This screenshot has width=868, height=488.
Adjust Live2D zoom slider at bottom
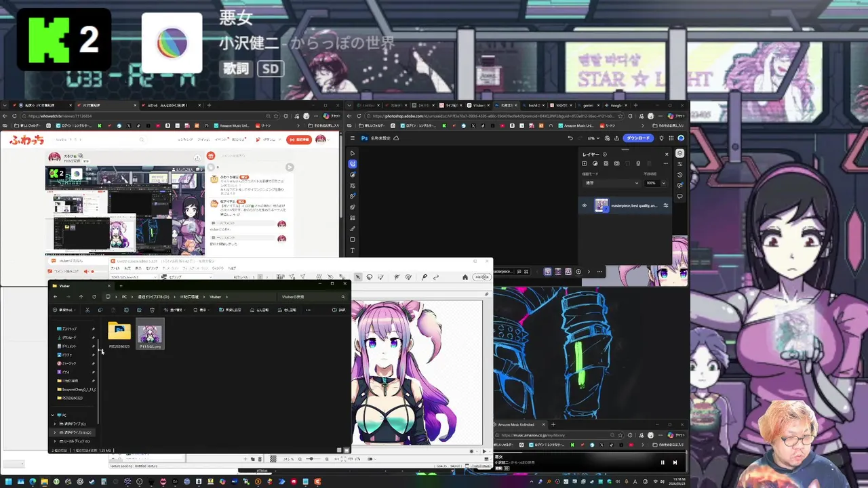pyautogui.click(x=310, y=459)
